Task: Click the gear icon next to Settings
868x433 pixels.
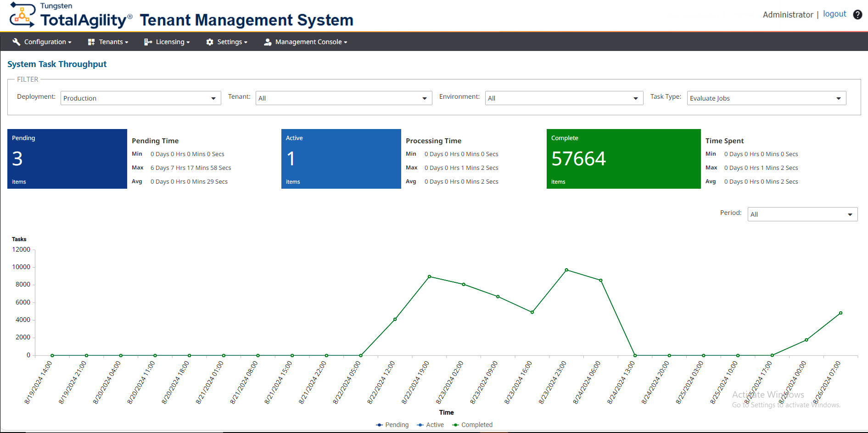Action: coord(210,42)
